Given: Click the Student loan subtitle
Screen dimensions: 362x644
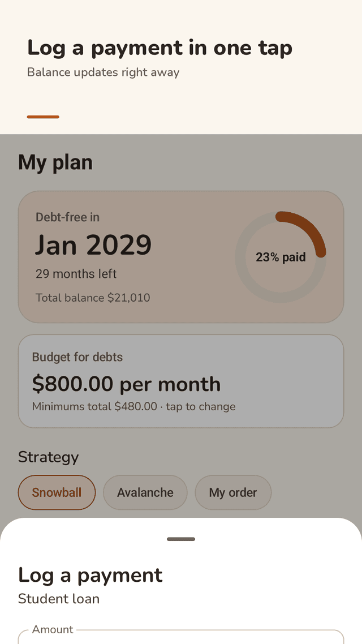Looking at the screenshot, I should pyautogui.click(x=59, y=599).
